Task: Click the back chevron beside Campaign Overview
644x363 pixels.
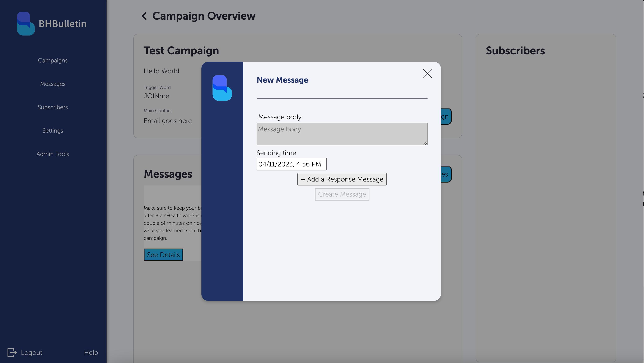Action: [144, 16]
